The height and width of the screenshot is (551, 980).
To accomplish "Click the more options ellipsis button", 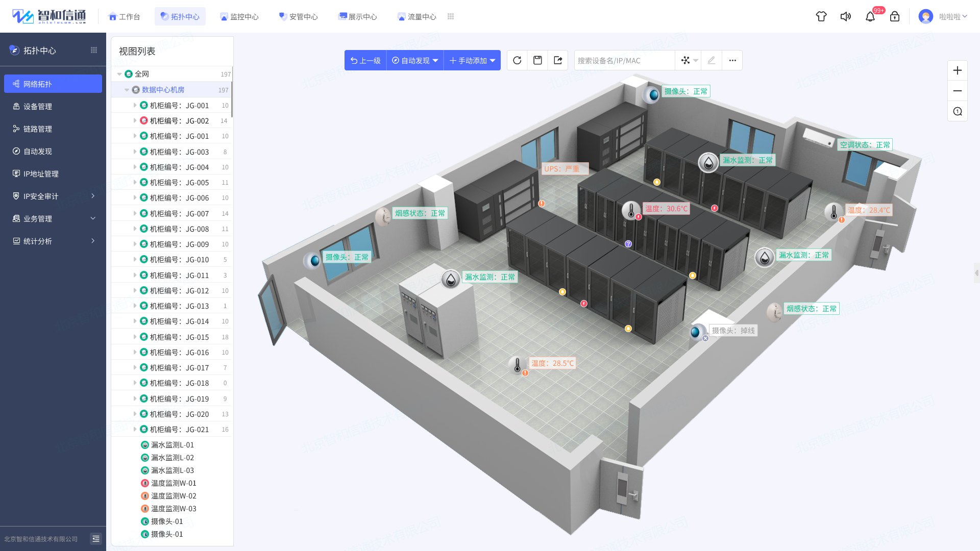I will [732, 60].
